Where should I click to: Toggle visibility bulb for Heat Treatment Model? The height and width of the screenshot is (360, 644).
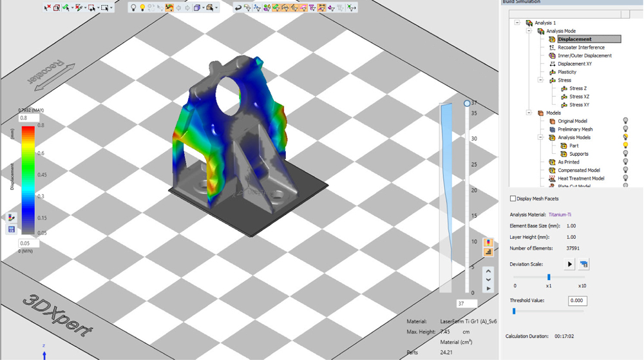tap(625, 178)
